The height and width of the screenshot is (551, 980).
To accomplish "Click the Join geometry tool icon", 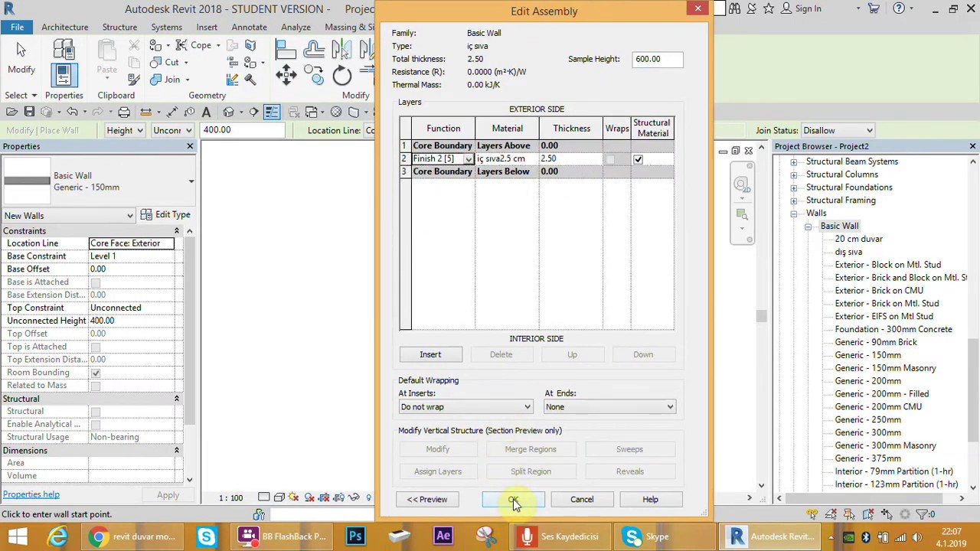I will tap(155, 80).
